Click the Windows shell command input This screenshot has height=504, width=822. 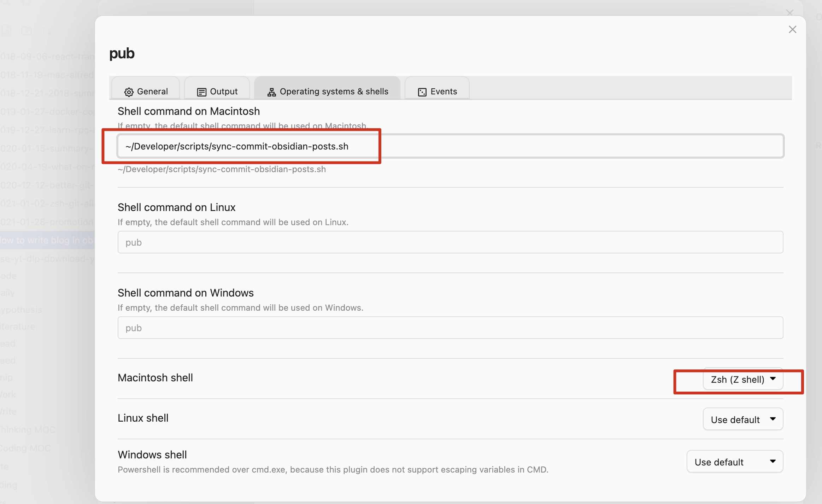(x=450, y=328)
